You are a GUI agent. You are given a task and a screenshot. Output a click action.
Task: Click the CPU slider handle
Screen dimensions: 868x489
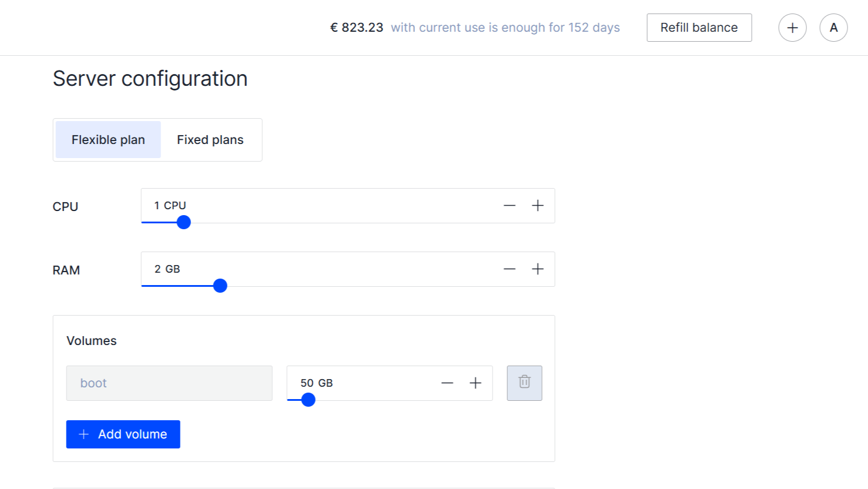pos(184,222)
